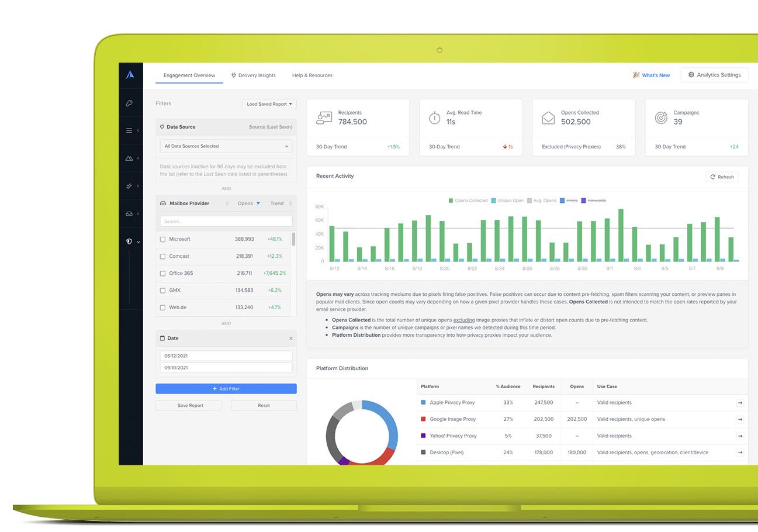The image size is (758, 532).
Task: Expand the hamburger sidebar menu chevron
Action: coord(138,130)
